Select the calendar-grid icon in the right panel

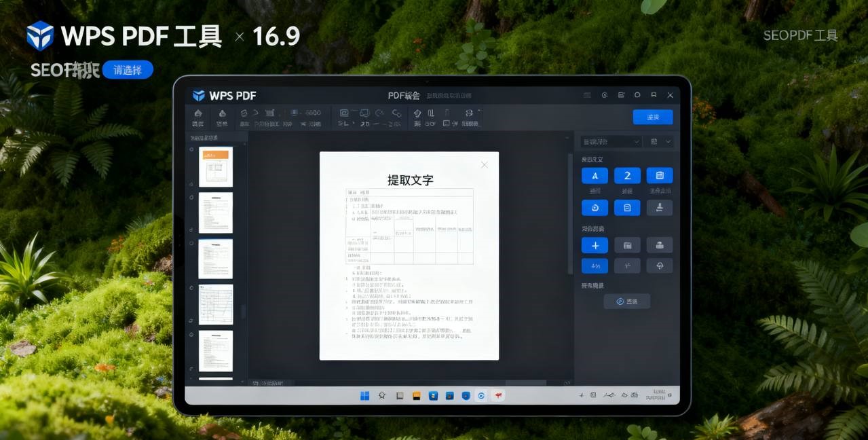(x=659, y=175)
